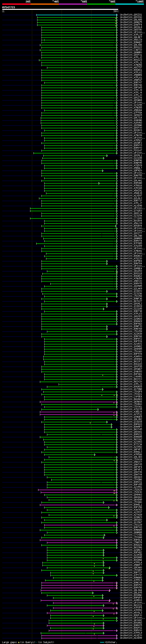This screenshot has height=644, width=146.
Task: Select the AV547723 query name
Action: (8, 8)
